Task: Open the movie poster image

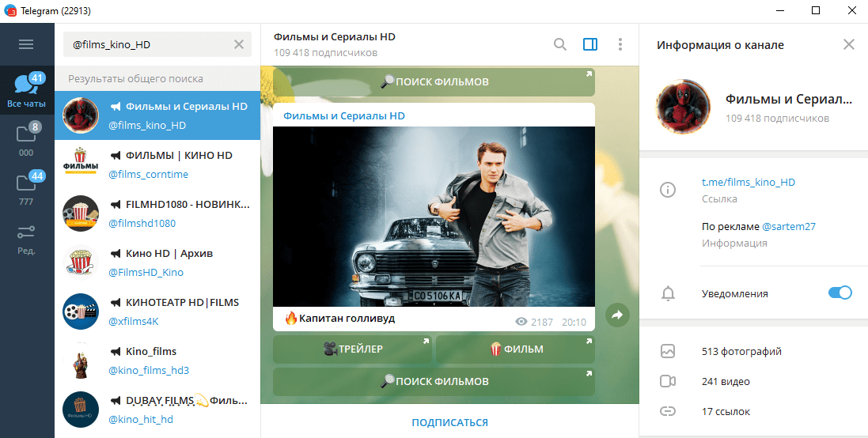Action: [x=434, y=217]
